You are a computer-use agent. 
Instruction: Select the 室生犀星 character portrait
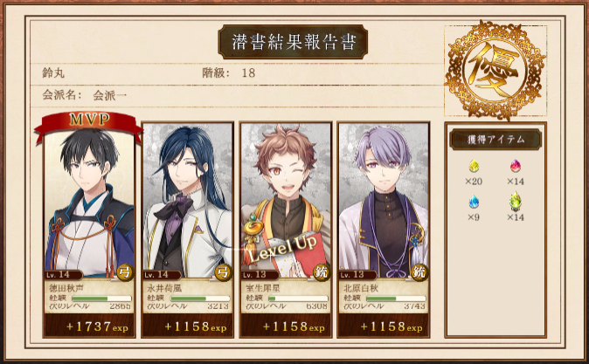click(x=286, y=201)
